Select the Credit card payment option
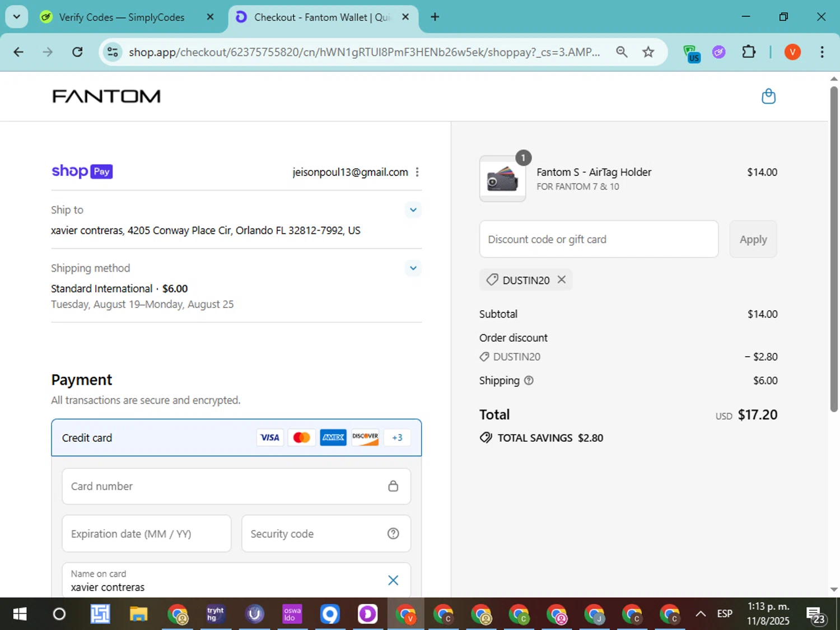 [236, 437]
